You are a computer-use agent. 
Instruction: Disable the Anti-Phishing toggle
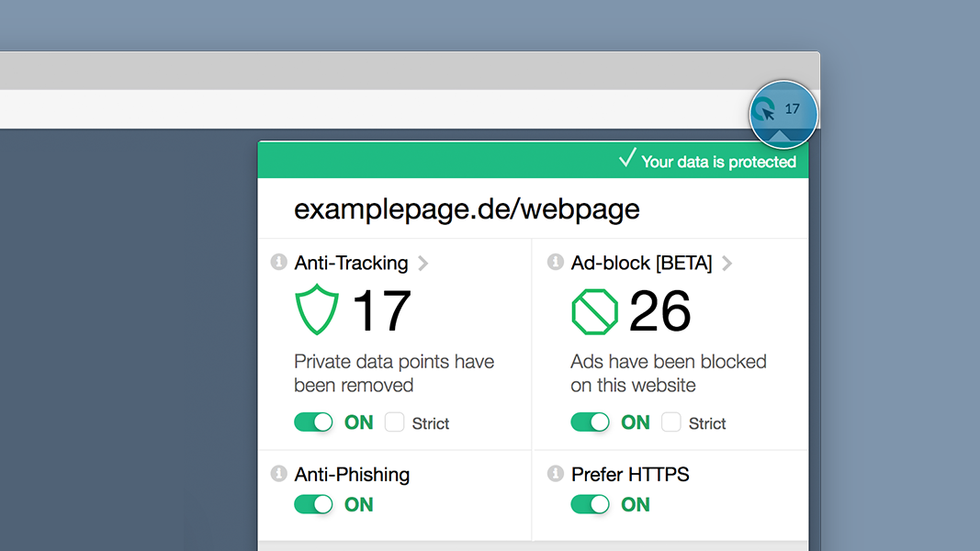[x=313, y=504]
